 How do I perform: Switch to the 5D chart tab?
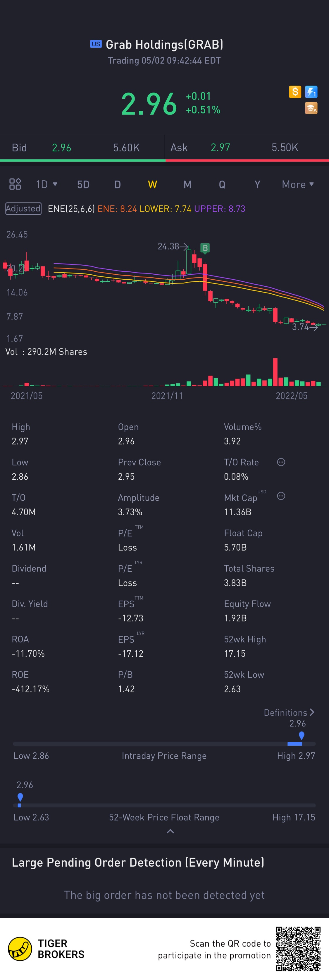pyautogui.click(x=83, y=184)
